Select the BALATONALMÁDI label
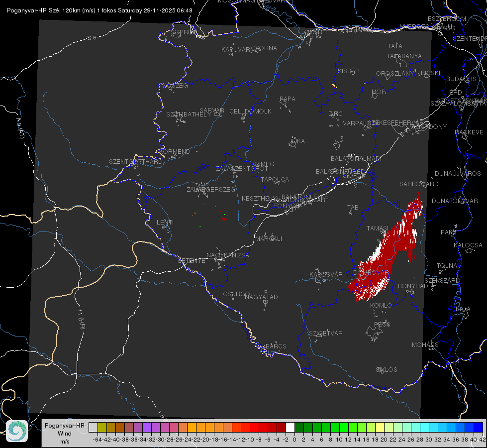This screenshot has height=448, width=487. click(356, 159)
